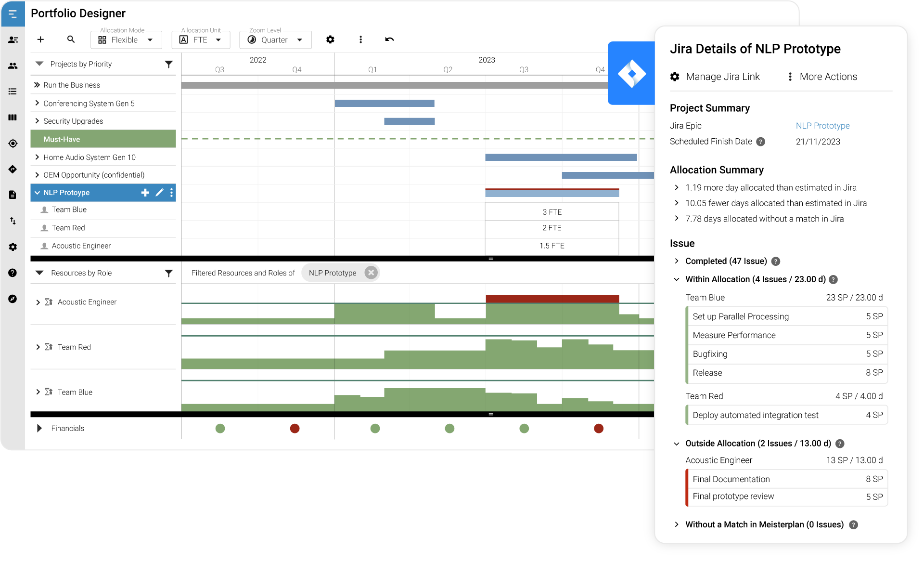Viewport: 924px width, 563px height.
Task: Edit NLP Protoype with pencil icon
Action: (x=159, y=193)
